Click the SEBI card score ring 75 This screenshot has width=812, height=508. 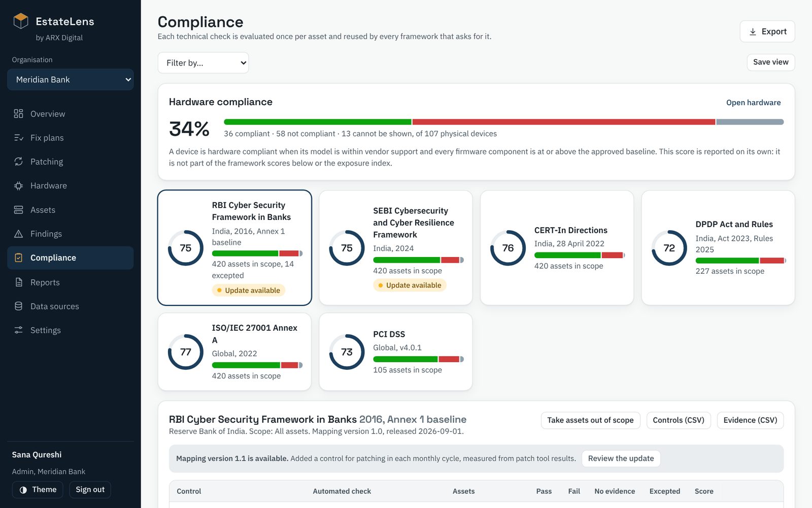[x=347, y=248]
